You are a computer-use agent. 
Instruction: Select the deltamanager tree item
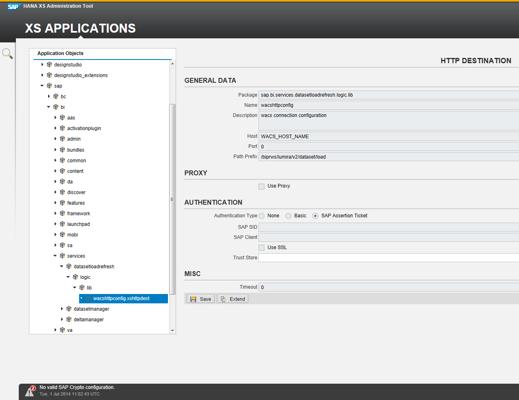pos(89,319)
